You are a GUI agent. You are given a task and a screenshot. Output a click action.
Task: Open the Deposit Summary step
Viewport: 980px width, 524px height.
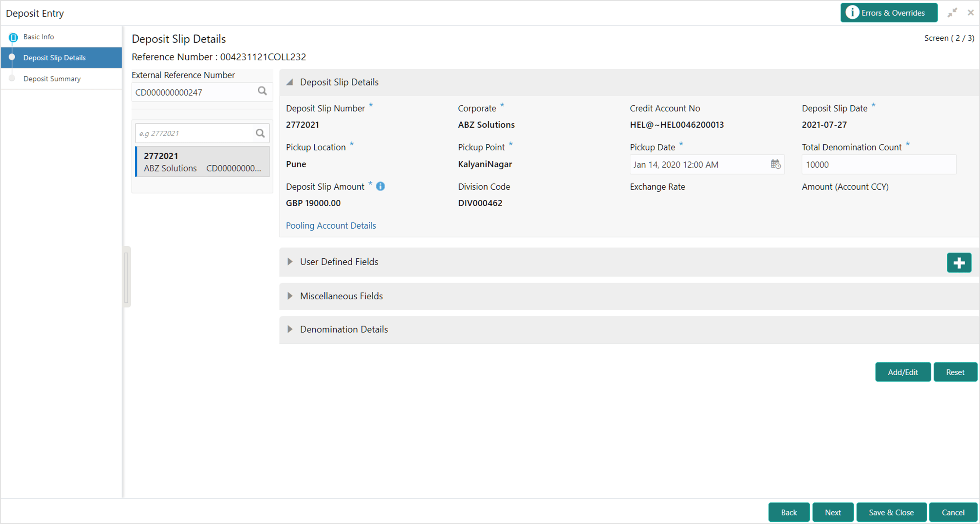click(x=52, y=78)
